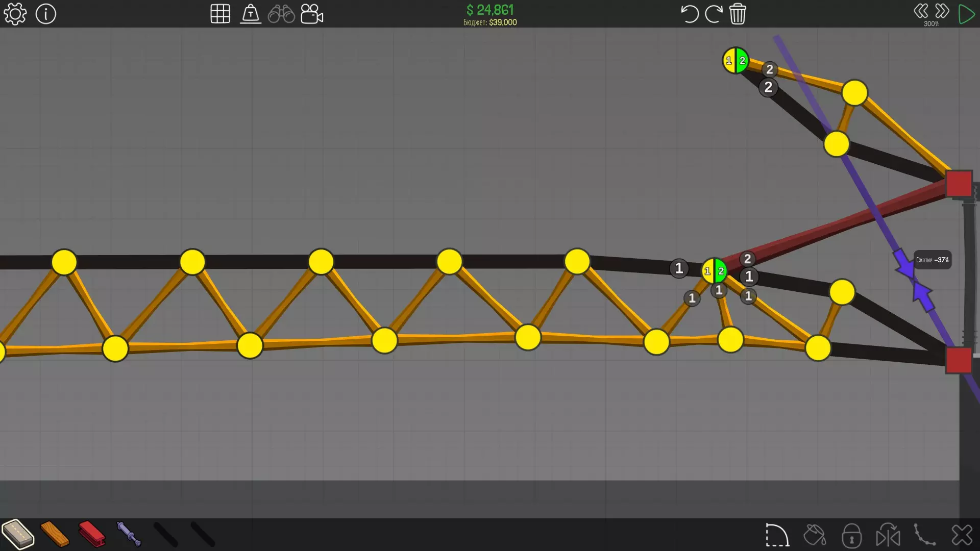The image size is (980, 551).
Task: Open the camera mode
Action: coord(312,14)
